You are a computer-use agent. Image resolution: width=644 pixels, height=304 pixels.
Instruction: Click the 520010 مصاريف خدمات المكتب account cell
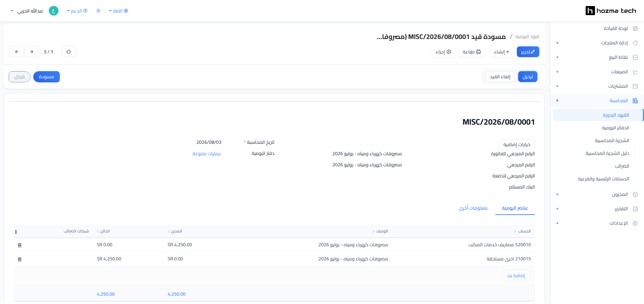500,245
